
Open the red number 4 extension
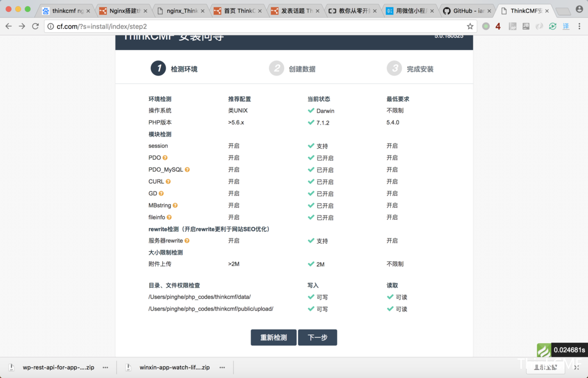click(x=498, y=26)
